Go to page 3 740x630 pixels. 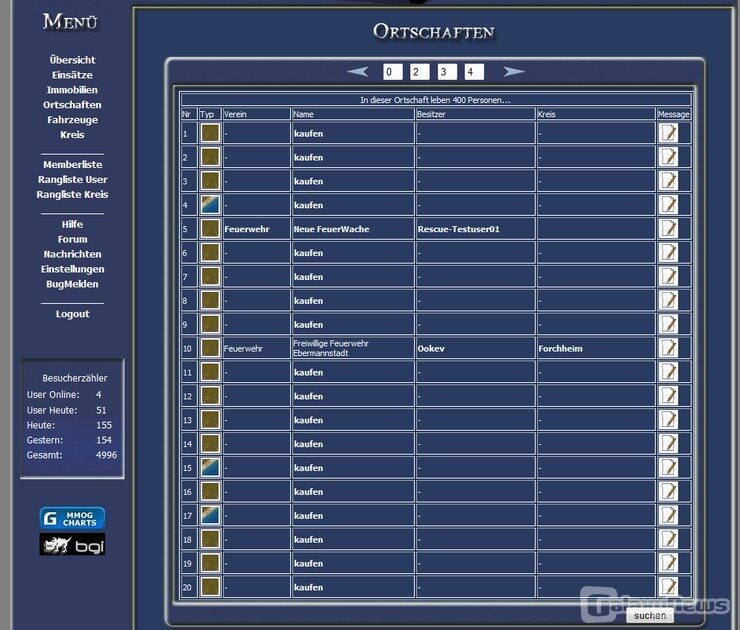[x=447, y=72]
